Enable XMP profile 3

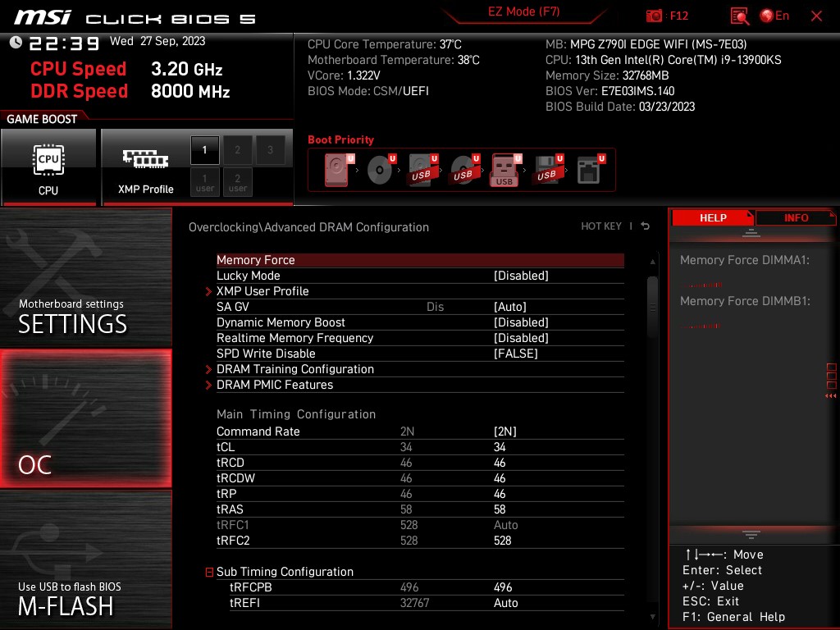271,150
